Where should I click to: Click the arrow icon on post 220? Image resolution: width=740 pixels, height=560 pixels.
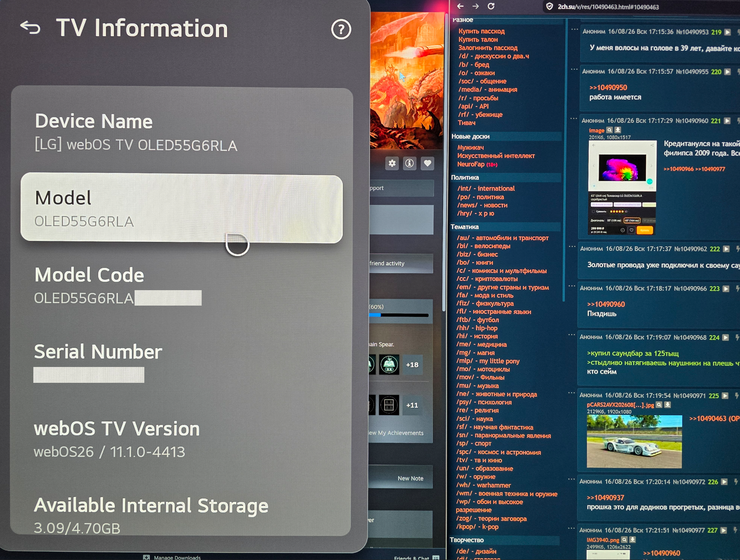(727, 72)
